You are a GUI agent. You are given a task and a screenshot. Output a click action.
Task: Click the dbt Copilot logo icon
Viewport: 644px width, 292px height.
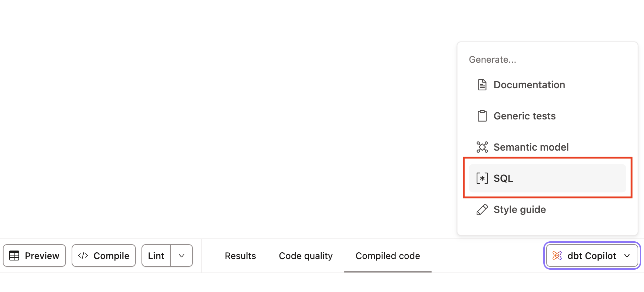click(x=557, y=255)
